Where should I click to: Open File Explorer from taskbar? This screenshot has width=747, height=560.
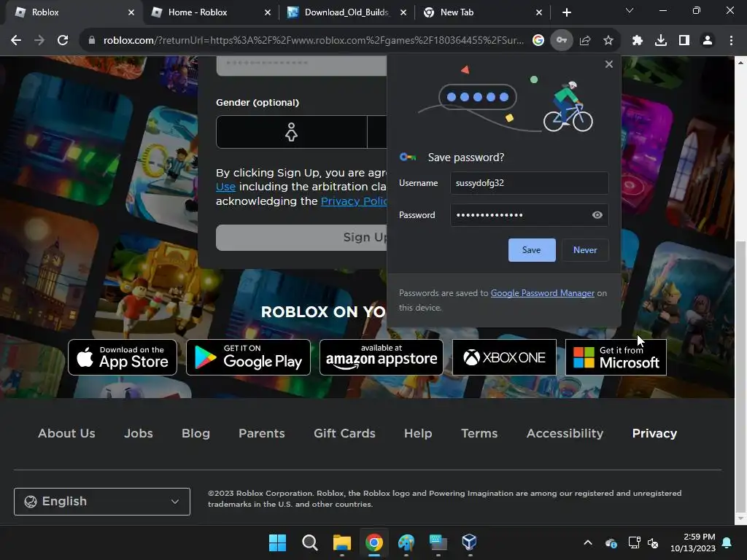(x=341, y=542)
